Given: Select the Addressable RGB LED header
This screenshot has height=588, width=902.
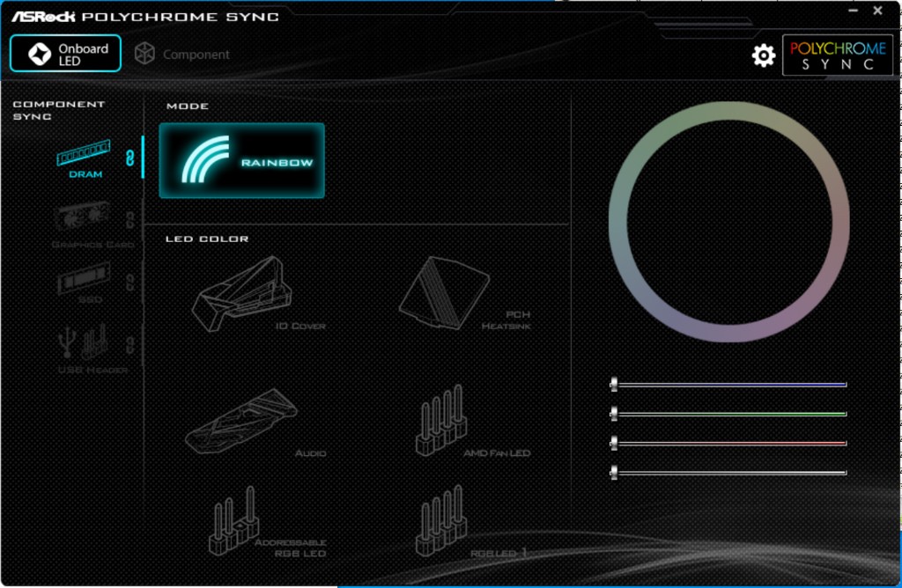Looking at the screenshot, I should (267, 522).
